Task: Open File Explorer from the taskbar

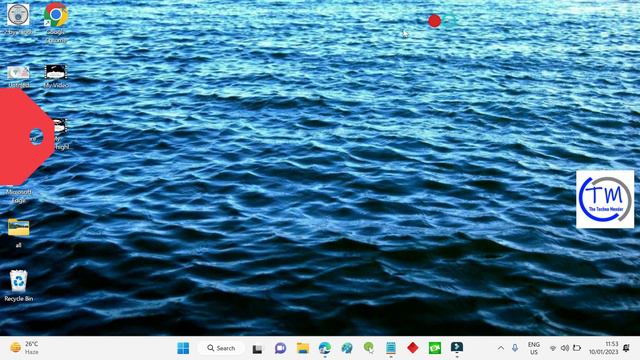Action: coord(303,348)
